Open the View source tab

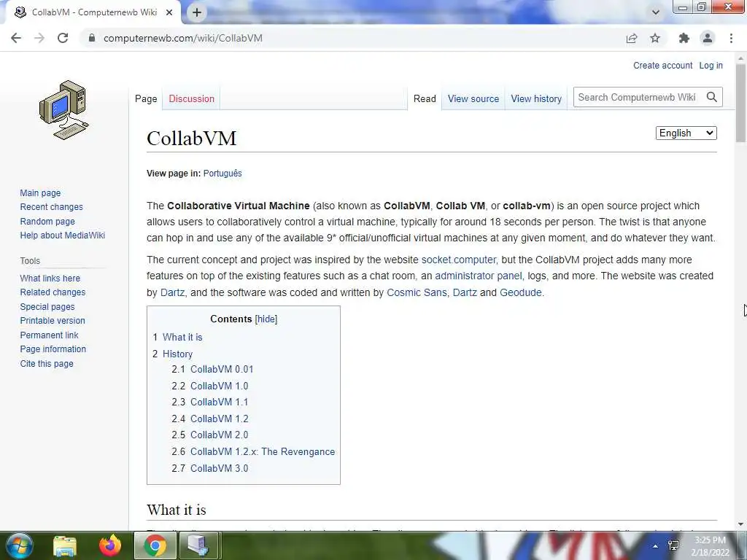click(x=473, y=98)
